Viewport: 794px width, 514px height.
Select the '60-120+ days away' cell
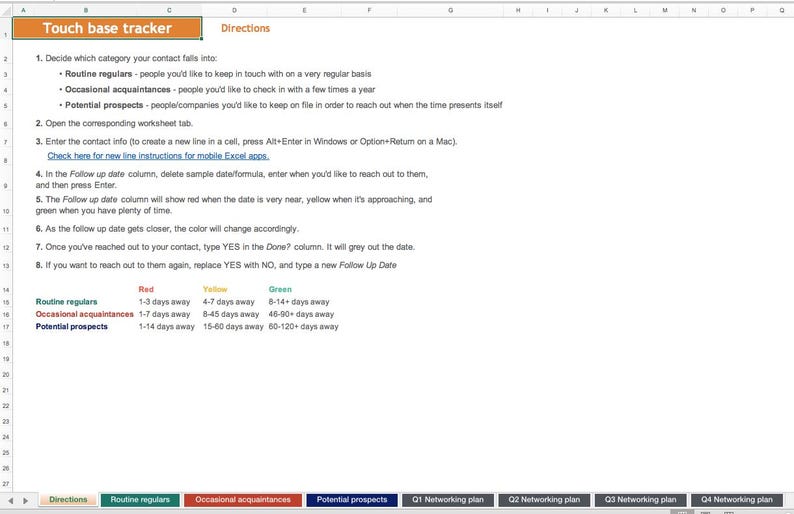click(x=303, y=327)
